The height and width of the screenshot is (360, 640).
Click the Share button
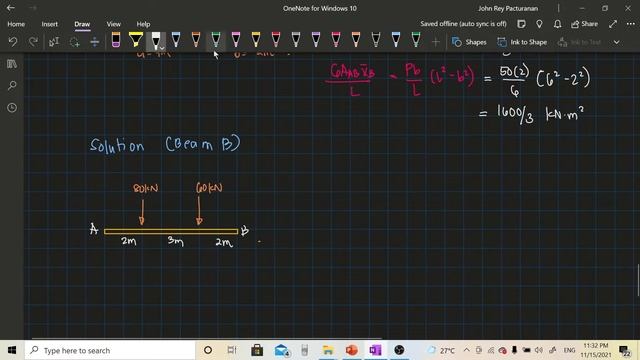[x=584, y=24]
